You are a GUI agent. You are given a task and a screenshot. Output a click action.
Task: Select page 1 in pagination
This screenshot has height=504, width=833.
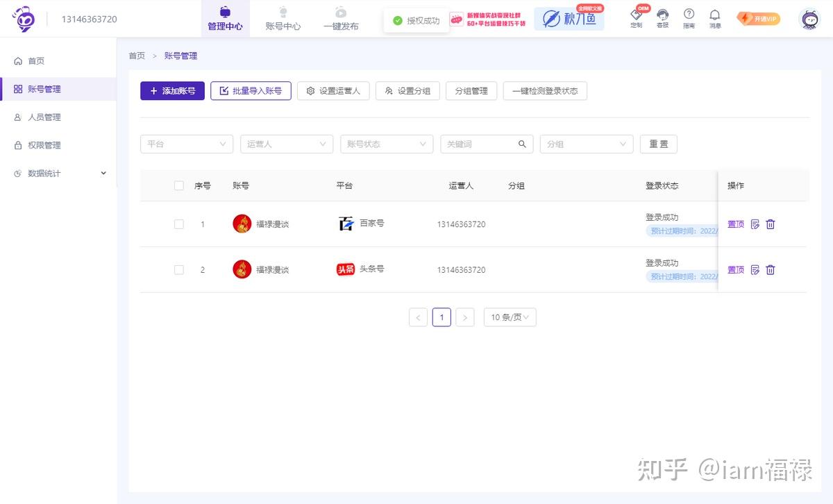click(x=441, y=317)
